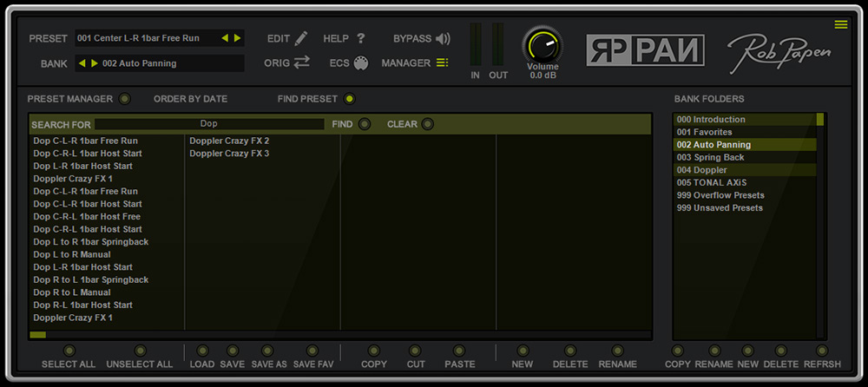
Task: Select bank folder 002 Auto Panning
Action: click(x=745, y=145)
